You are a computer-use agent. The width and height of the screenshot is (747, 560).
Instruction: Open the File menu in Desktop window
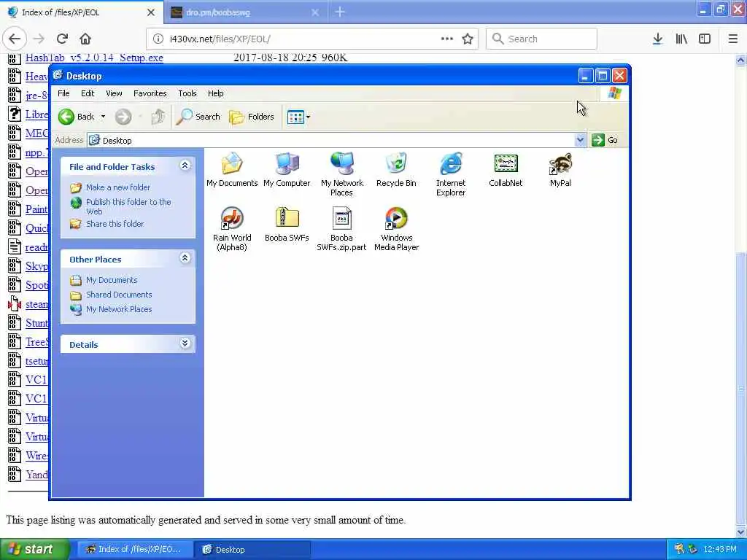[x=63, y=93]
